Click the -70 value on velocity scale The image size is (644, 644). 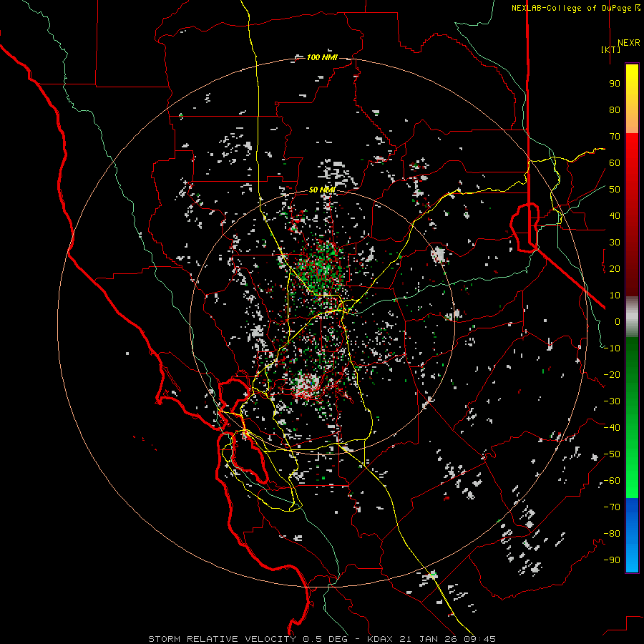[x=612, y=507]
